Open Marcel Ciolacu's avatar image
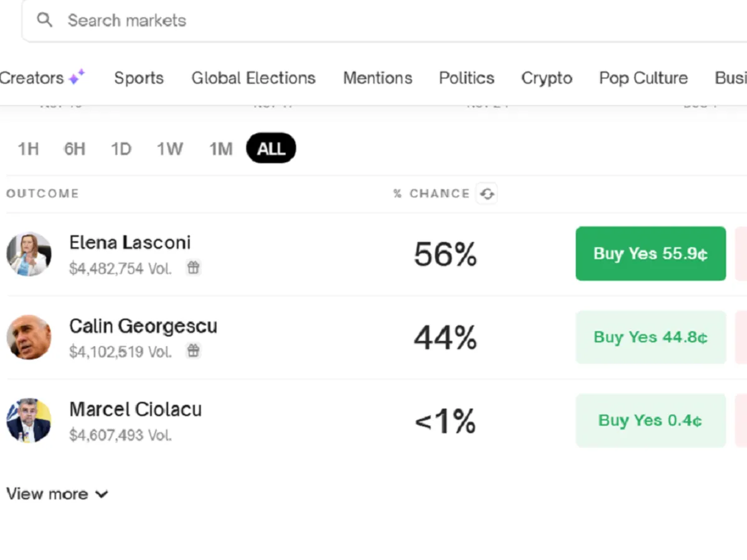The height and width of the screenshot is (560, 747). 29,421
